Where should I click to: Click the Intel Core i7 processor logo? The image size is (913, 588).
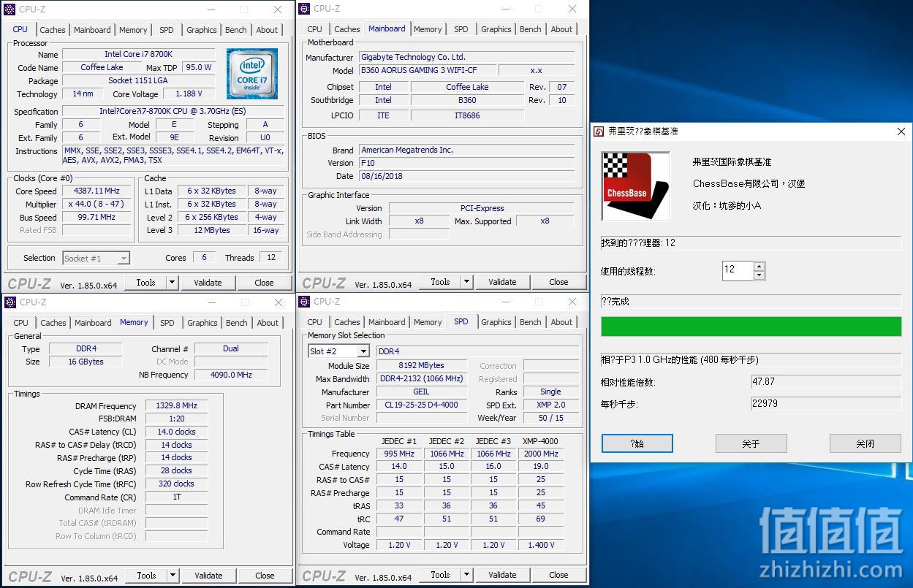pos(251,74)
